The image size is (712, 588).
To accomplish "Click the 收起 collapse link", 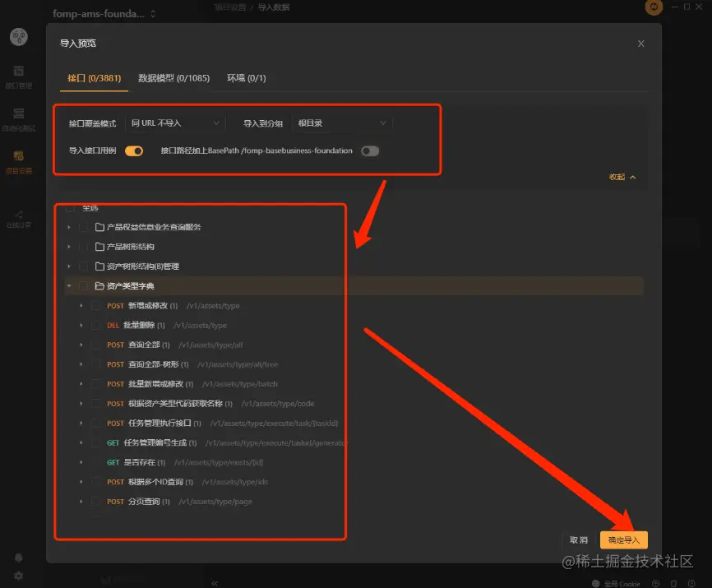I will pos(622,177).
